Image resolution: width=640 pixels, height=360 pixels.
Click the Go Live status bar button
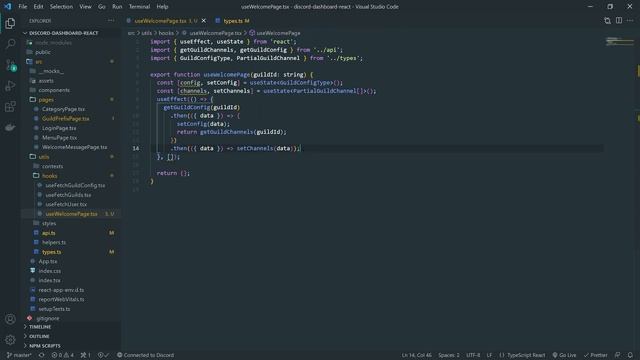point(564,355)
